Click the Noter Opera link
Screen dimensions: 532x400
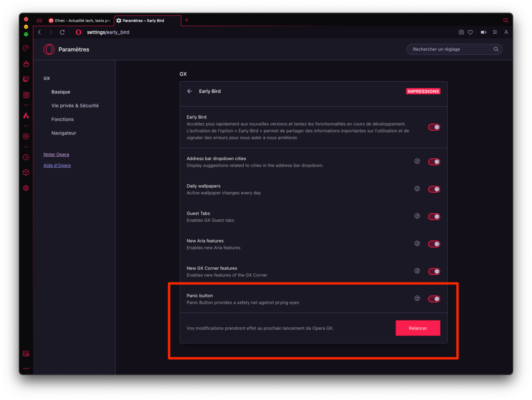point(56,154)
